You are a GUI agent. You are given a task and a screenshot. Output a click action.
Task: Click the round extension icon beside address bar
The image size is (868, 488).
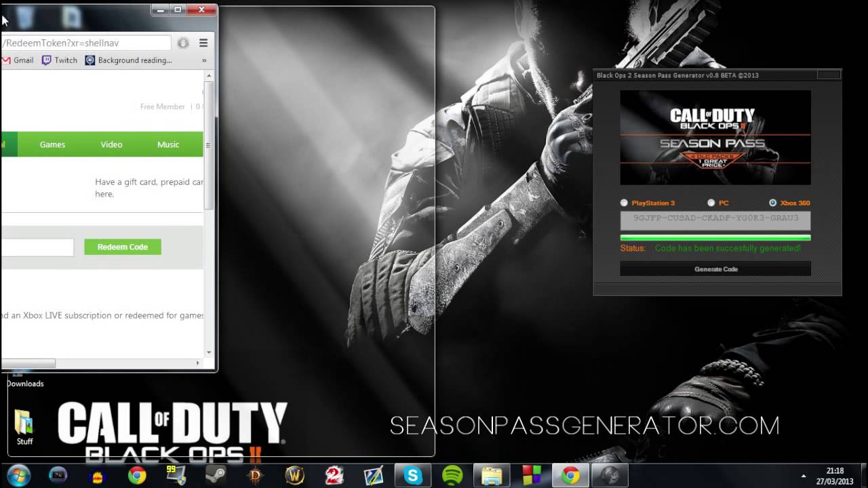click(183, 43)
